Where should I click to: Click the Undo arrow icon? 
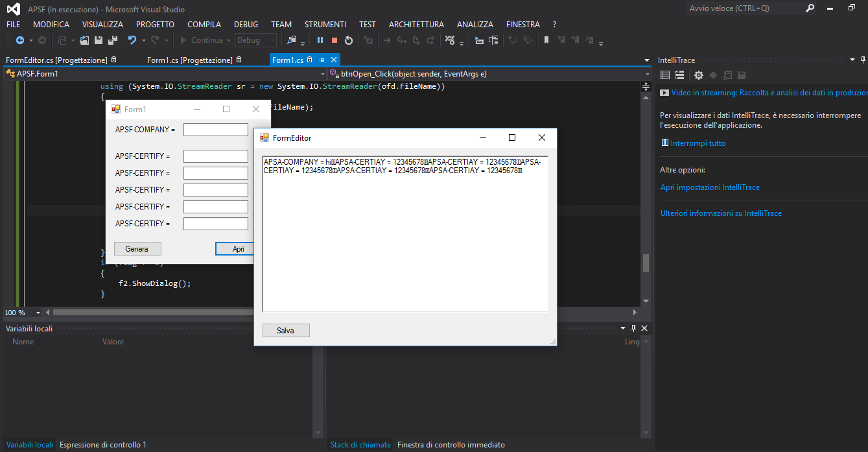click(132, 40)
